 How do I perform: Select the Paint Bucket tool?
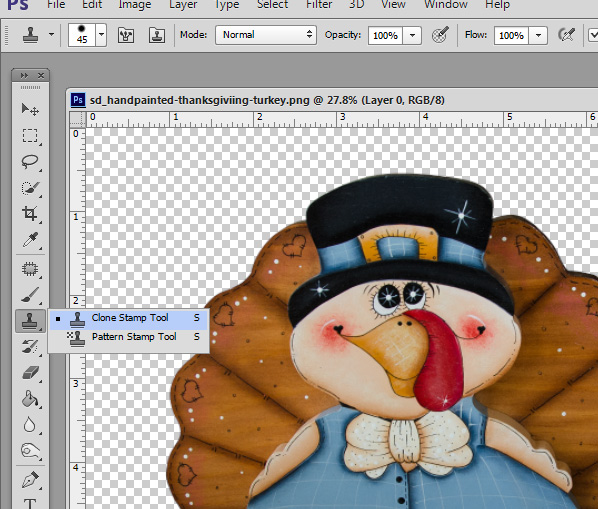point(30,399)
